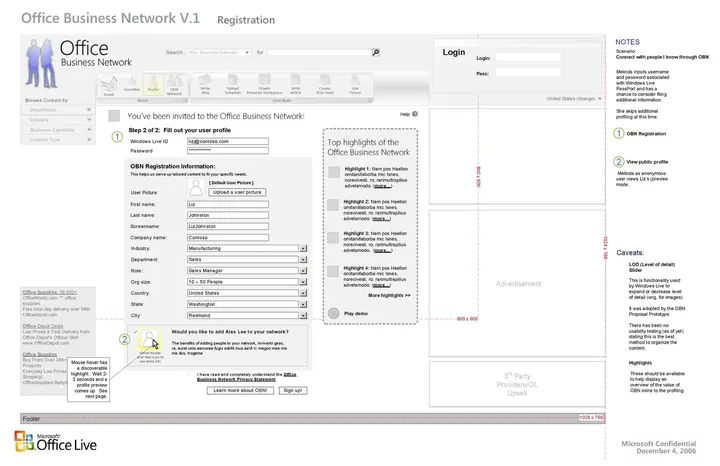Click the Upload Template icon
Screen dimensions: 720x466
(x=233, y=84)
